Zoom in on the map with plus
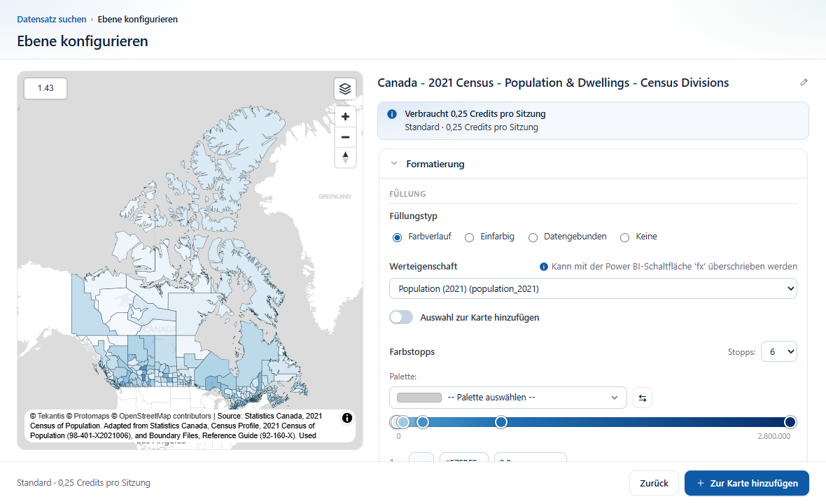Viewport: 826px width, 504px height. pyautogui.click(x=345, y=116)
